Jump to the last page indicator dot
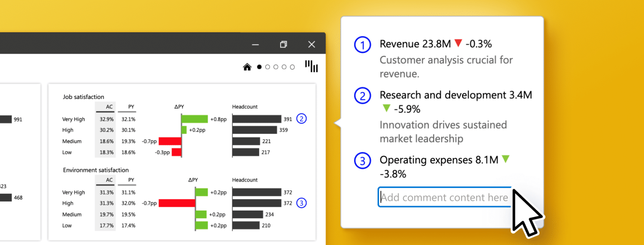Viewport: 644px width, 245px height. click(293, 67)
